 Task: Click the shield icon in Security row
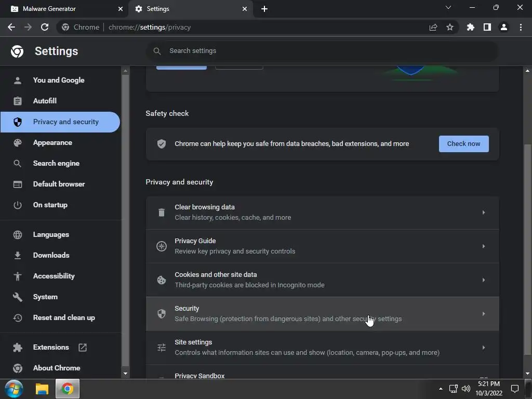click(x=162, y=314)
